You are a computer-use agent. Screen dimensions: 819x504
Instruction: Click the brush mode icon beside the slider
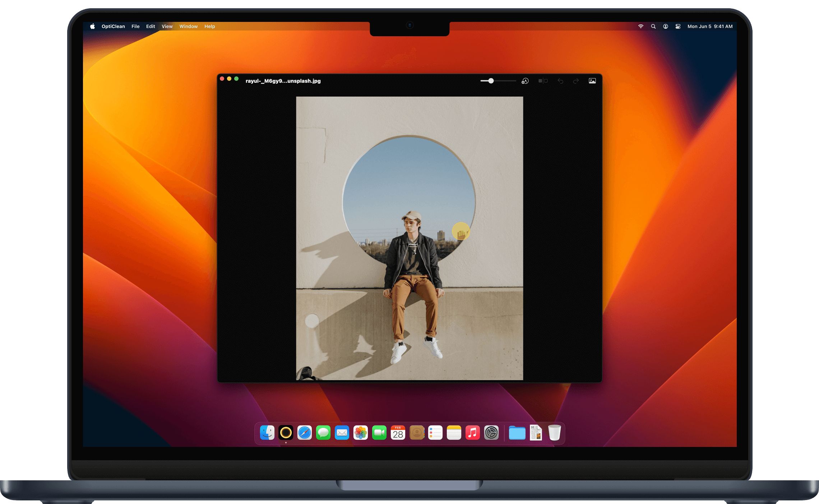[525, 81]
